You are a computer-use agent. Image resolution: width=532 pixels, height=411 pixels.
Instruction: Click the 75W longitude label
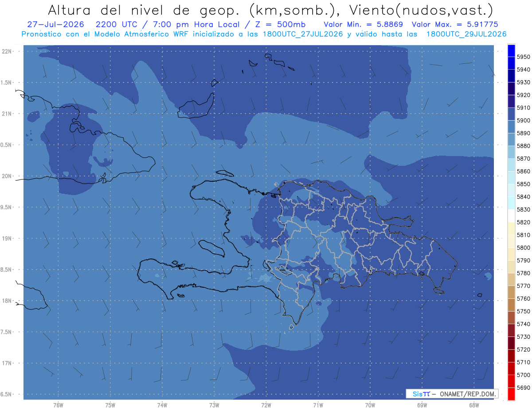(110, 405)
